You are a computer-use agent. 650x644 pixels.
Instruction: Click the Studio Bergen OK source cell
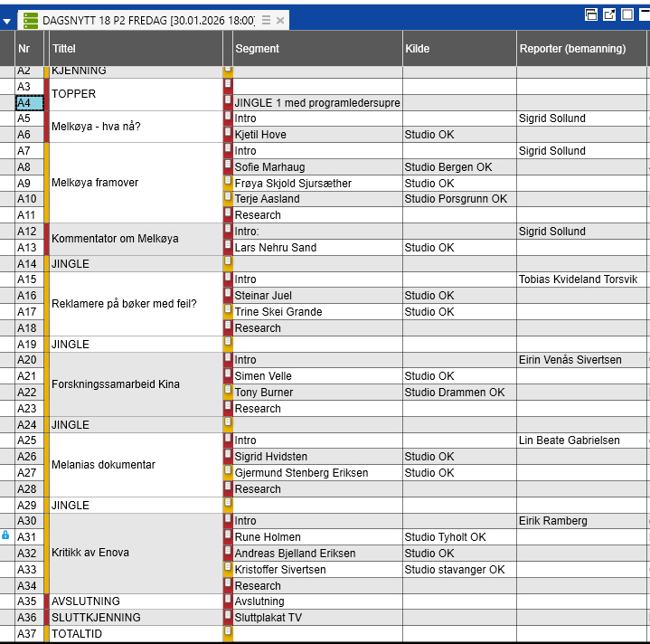(458, 167)
